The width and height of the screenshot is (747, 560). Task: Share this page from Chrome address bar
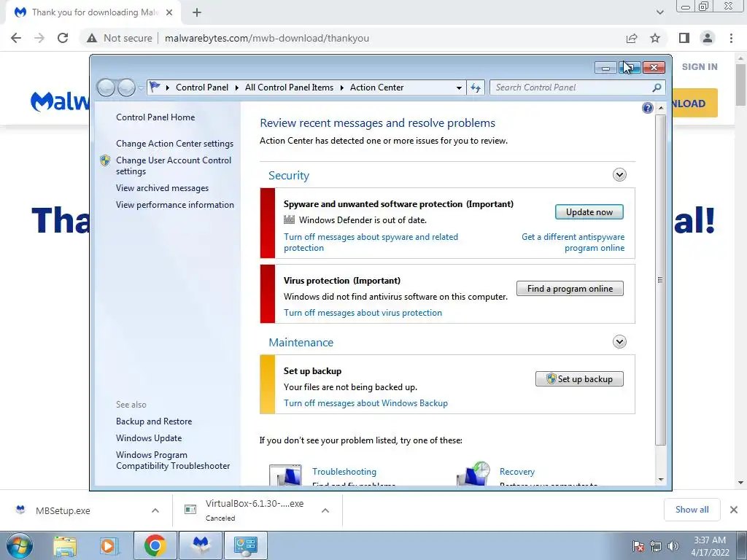click(632, 38)
